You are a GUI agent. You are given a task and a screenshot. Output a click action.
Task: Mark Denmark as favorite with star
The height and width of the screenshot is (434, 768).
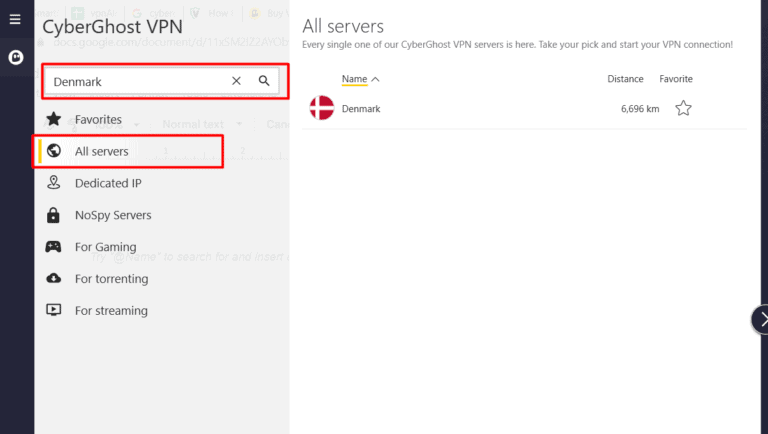pos(683,108)
